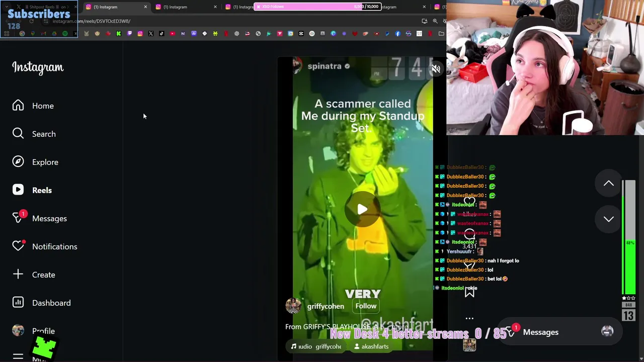Click the audio cover thumbnail below bookmark
The height and width of the screenshot is (362, 644).
click(469, 345)
